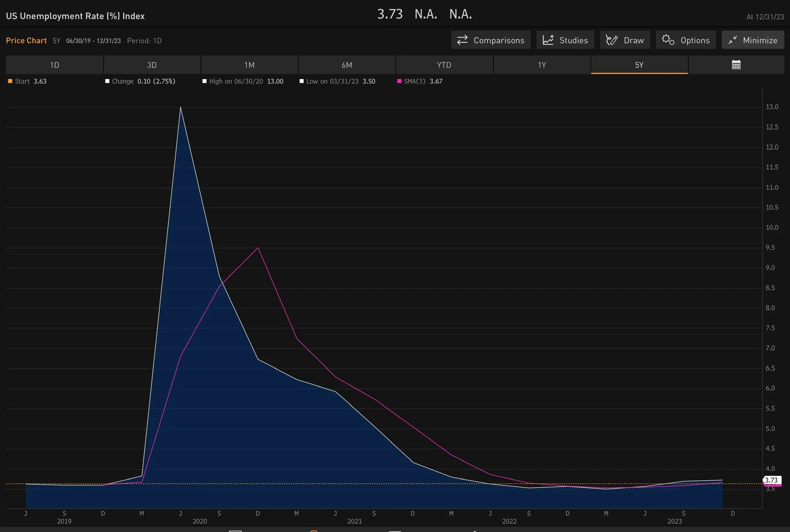Viewport: 790px width, 532px height.
Task: Select the 1Y range tab
Action: coord(542,65)
